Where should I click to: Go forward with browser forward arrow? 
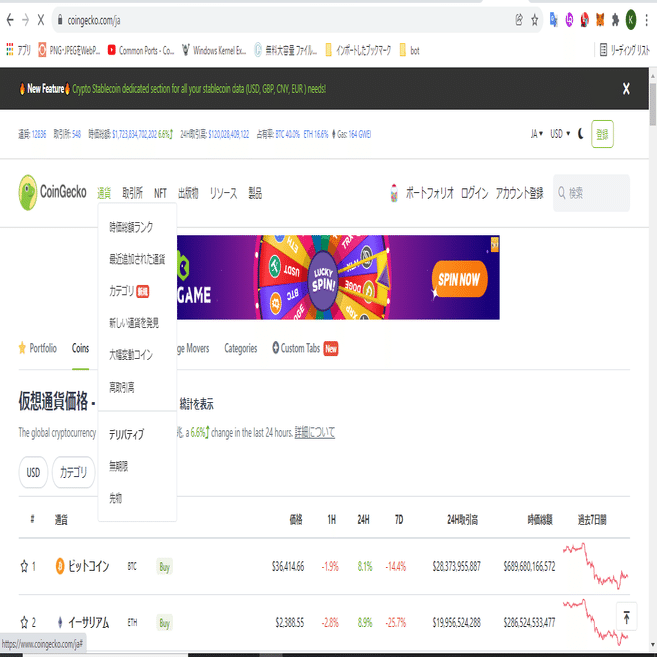(25, 20)
